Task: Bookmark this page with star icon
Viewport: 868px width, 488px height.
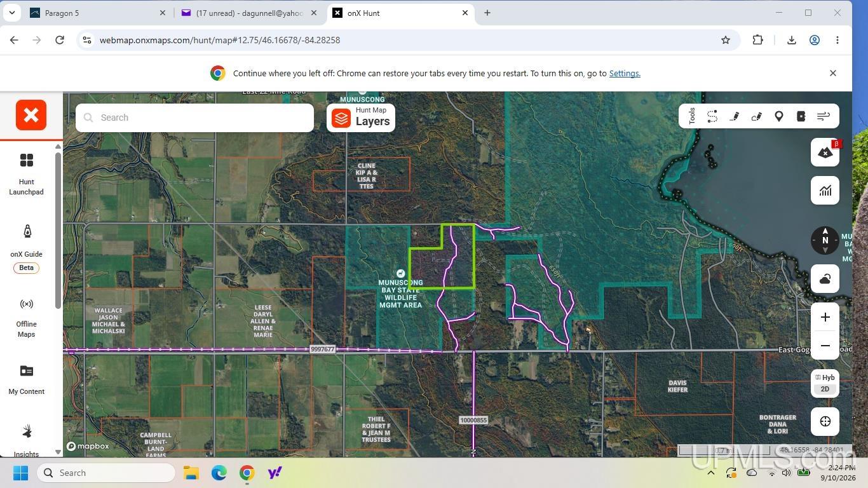Action: tap(726, 40)
